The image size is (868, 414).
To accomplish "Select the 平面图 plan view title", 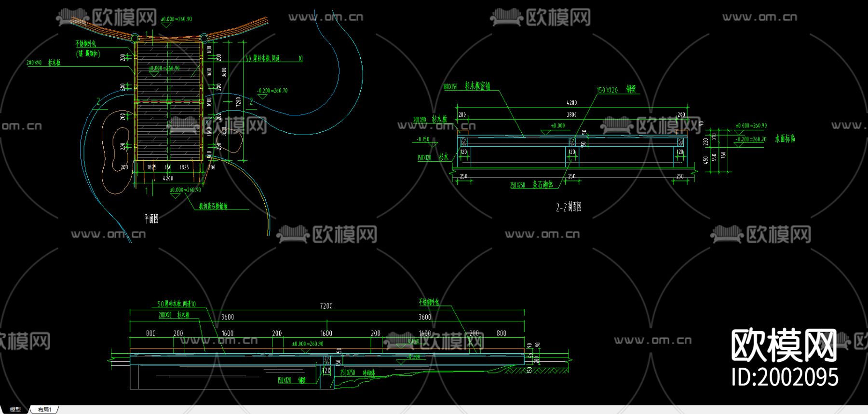I will click(151, 219).
